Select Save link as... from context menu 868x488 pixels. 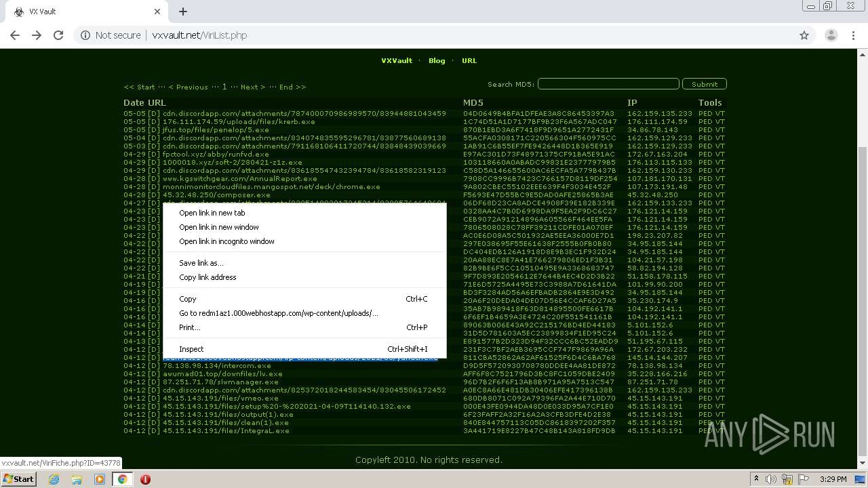click(x=304, y=263)
